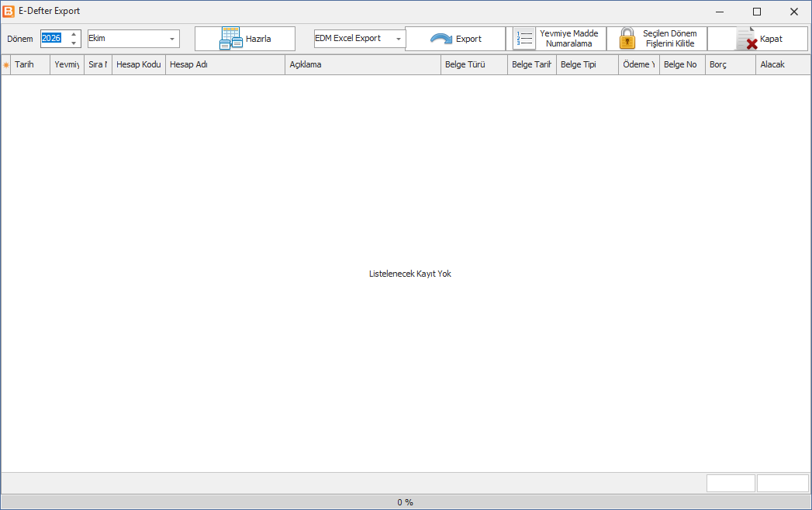Sort by the Alacak column header
Viewport: 812px width, 510px height.
click(783, 65)
